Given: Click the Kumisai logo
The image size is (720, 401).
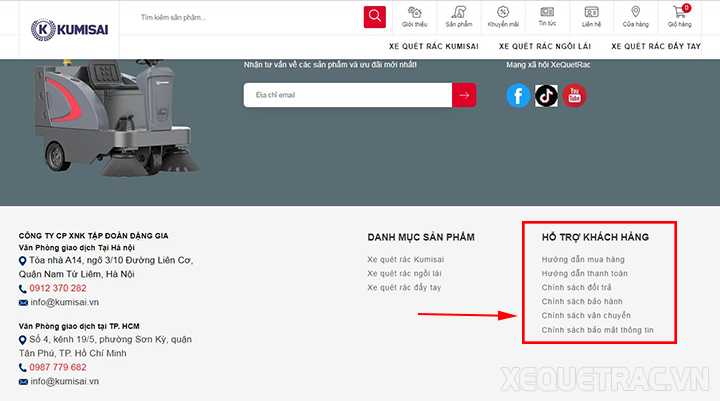Looking at the screenshot, I should coord(68,29).
